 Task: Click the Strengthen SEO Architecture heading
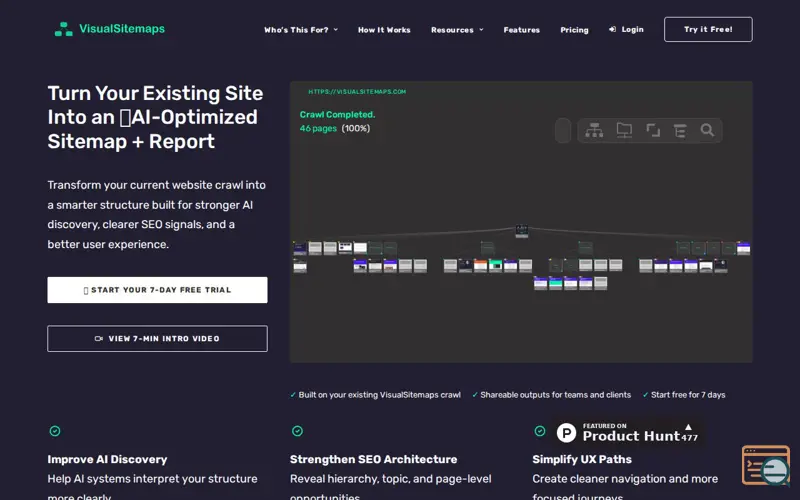[x=373, y=459]
